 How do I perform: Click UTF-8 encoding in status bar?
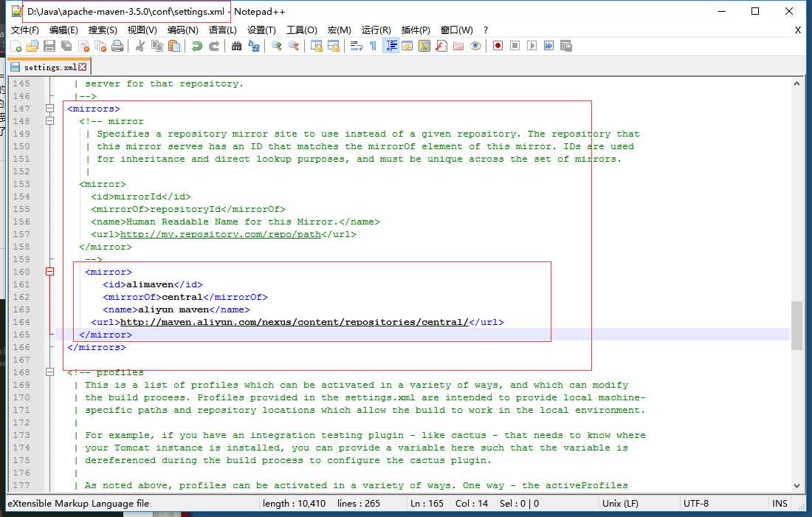click(695, 503)
